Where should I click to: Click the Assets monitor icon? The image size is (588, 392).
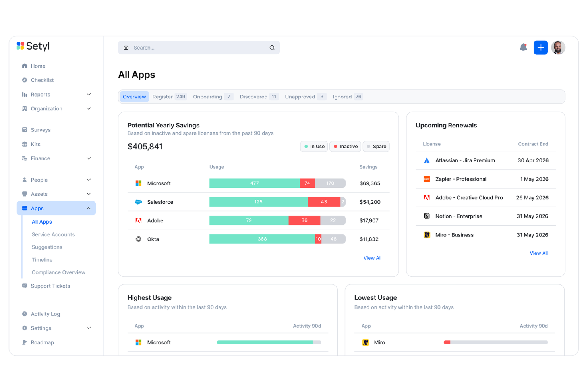pyautogui.click(x=25, y=194)
